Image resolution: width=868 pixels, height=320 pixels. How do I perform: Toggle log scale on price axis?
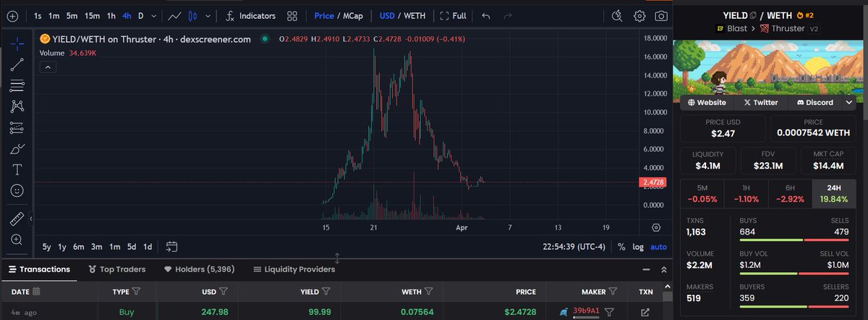click(x=638, y=247)
